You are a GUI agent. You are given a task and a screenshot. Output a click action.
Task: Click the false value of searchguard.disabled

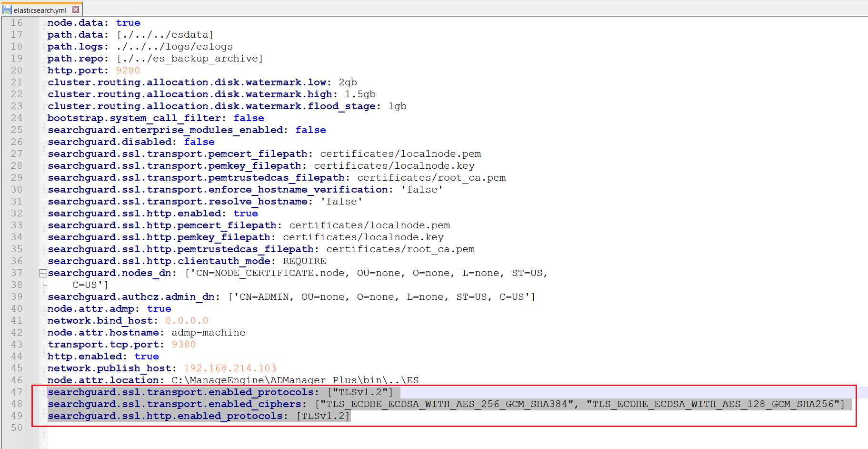coord(199,142)
